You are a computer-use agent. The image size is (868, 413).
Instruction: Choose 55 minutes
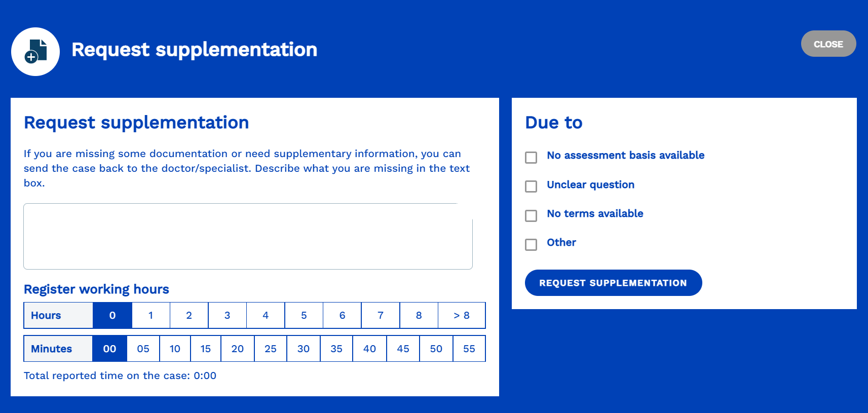(469, 349)
